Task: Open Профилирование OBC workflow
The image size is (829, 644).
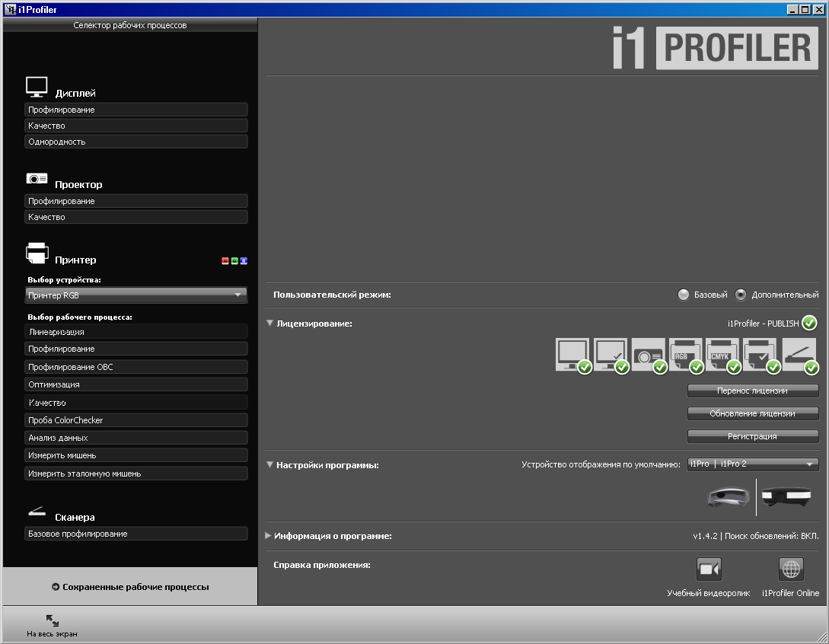Action: click(136, 366)
